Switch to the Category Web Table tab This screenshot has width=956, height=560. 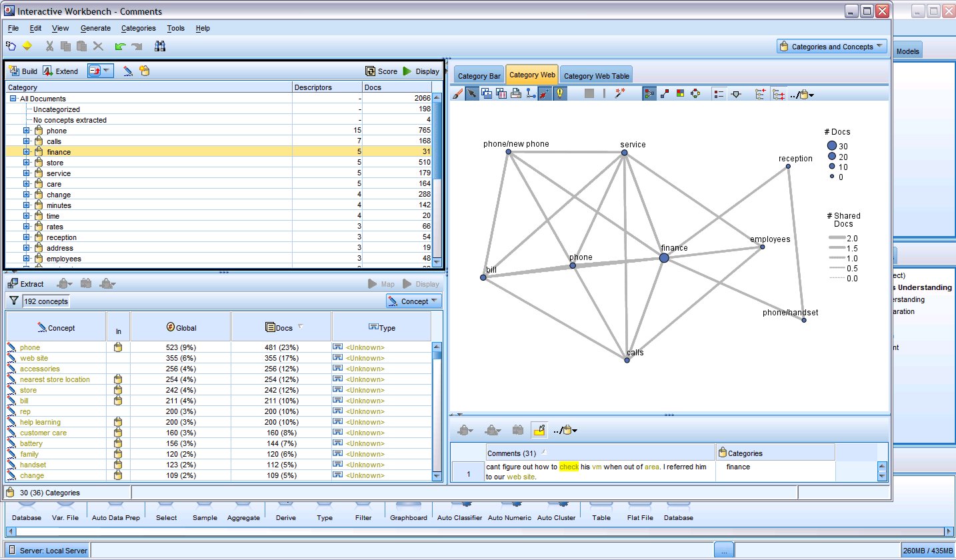click(596, 76)
